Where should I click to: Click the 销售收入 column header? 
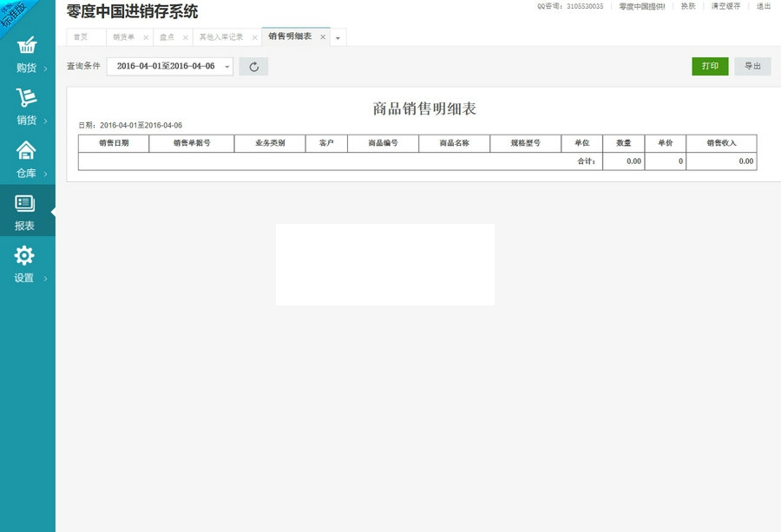721,143
